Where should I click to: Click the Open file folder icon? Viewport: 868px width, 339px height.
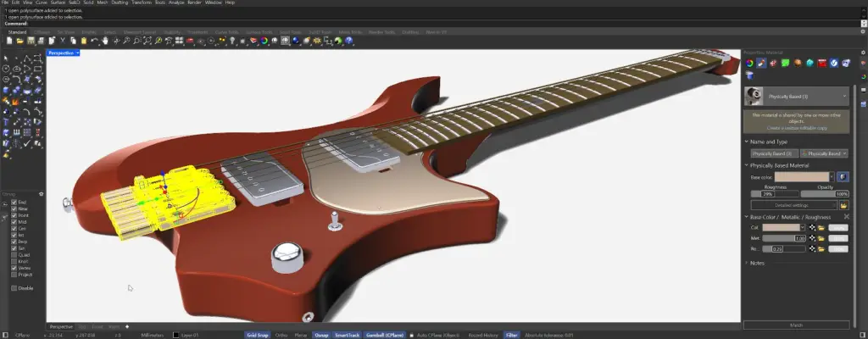20,41
